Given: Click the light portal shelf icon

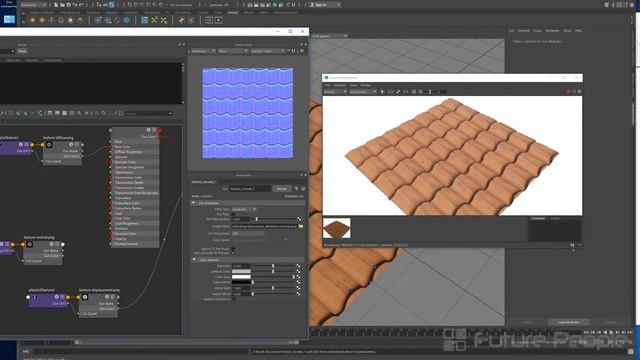Looking at the screenshot, I should (x=70, y=20).
